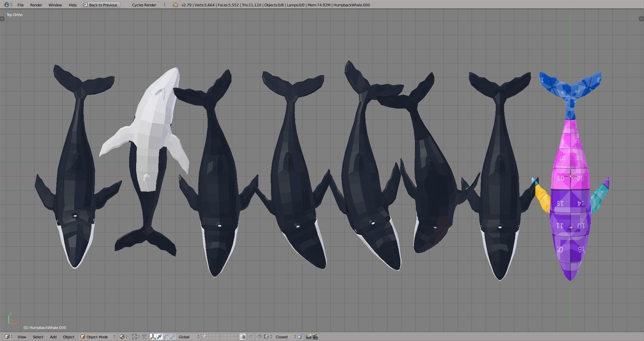Toggle proportional editing icon
Image resolution: width=644 pixels, height=341 pixels.
[x=251, y=337]
